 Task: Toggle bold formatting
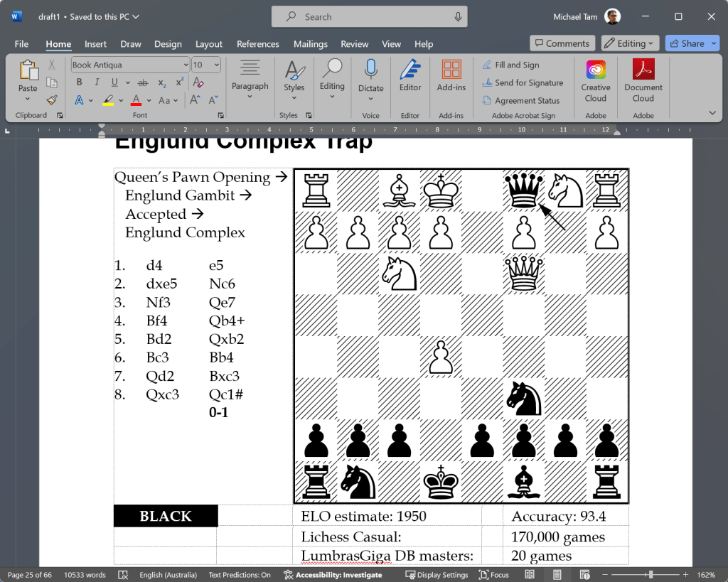click(79, 82)
